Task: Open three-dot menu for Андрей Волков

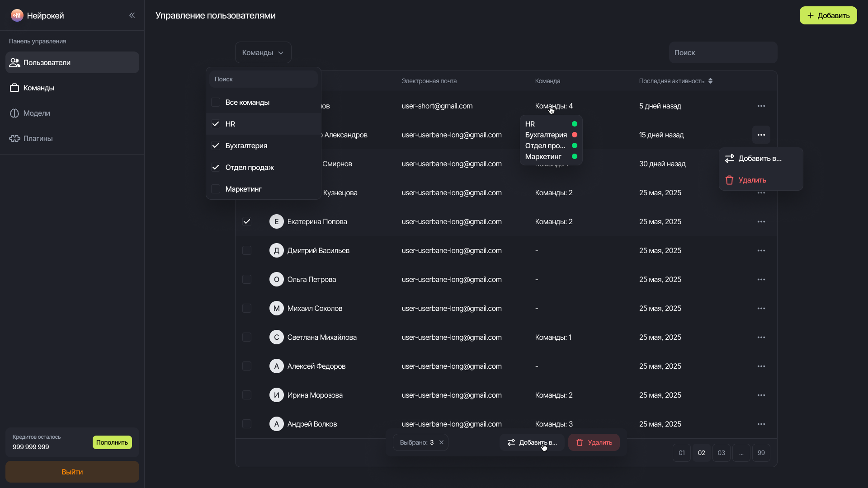Action: (761, 424)
